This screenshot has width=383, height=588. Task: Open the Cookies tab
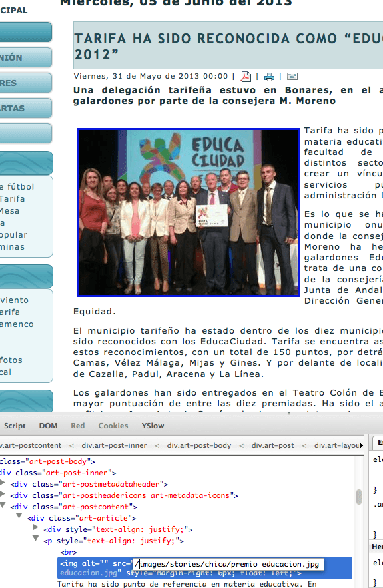(x=113, y=426)
